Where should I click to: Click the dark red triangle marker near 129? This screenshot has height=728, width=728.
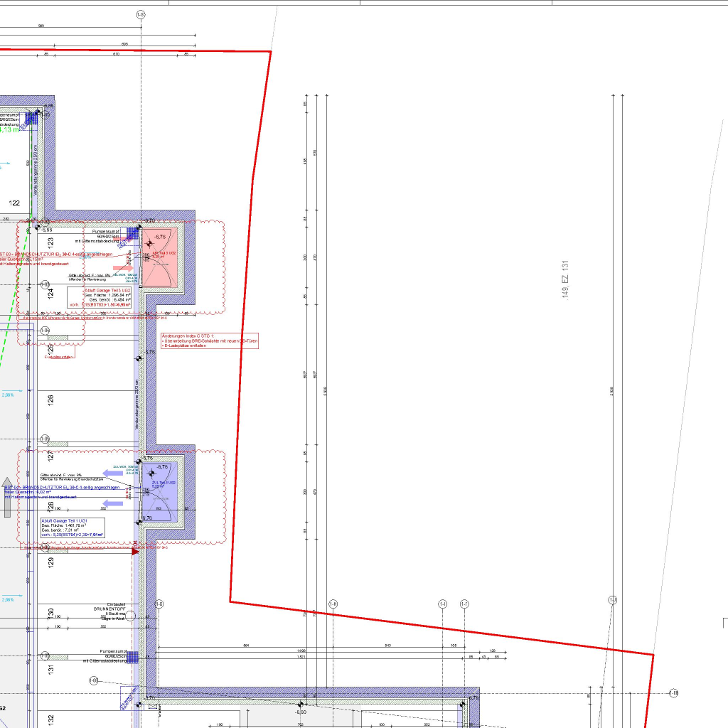tap(136, 551)
